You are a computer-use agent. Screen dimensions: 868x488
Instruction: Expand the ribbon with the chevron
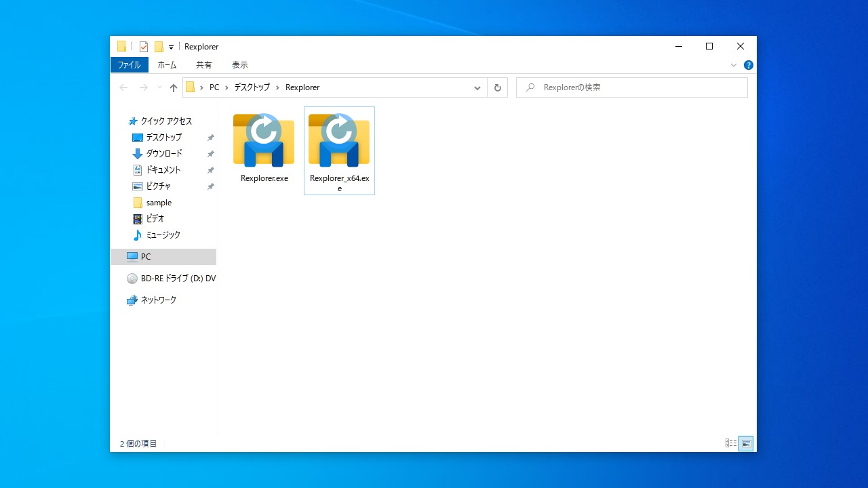coord(734,65)
